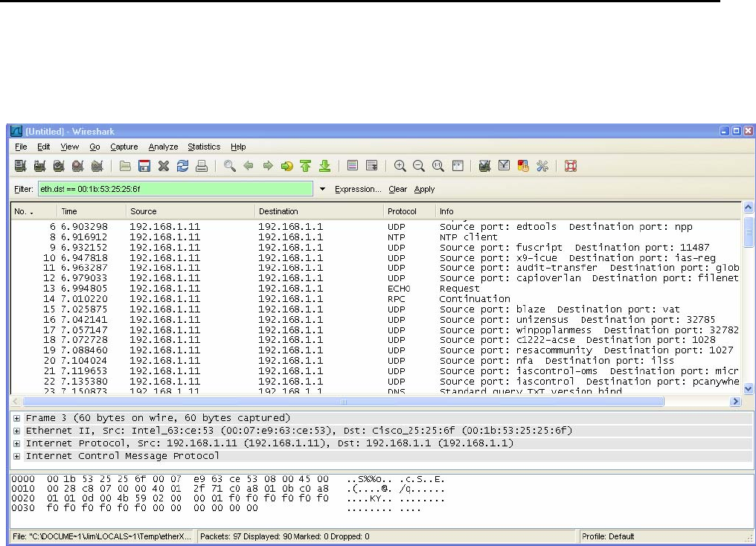
Task: Save the capture file with floppy icon
Action: coord(144,167)
